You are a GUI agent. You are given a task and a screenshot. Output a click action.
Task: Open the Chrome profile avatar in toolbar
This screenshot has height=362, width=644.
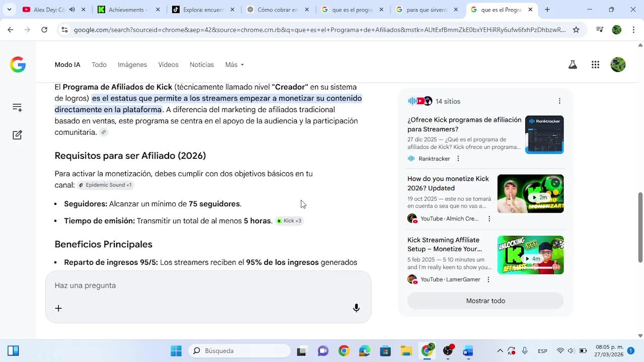616,30
